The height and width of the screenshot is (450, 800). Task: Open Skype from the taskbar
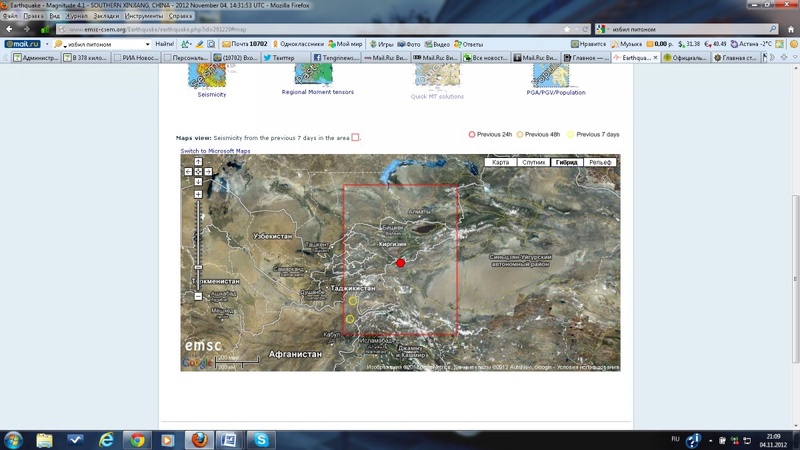tap(260, 439)
